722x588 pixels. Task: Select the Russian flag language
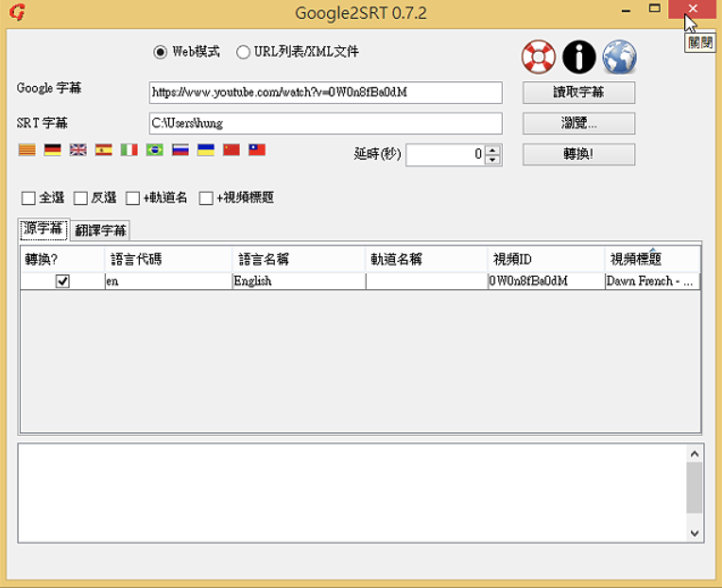(180, 149)
